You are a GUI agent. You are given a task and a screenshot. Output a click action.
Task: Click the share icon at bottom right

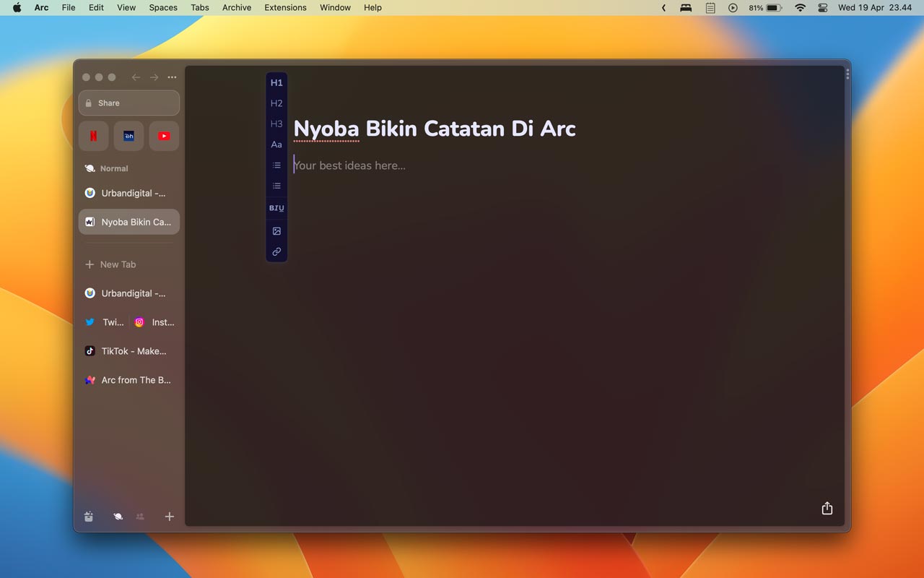click(827, 509)
